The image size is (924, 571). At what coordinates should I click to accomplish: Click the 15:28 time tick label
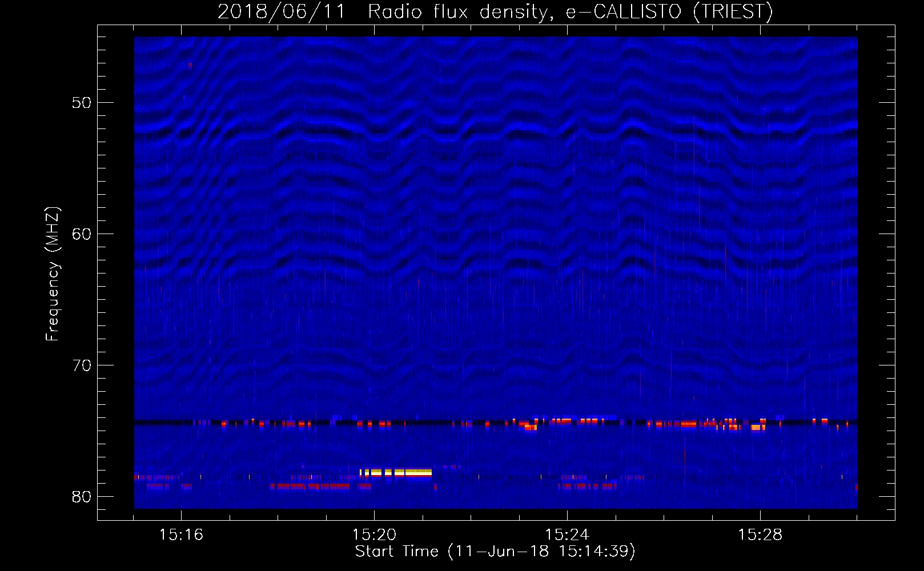pos(760,535)
